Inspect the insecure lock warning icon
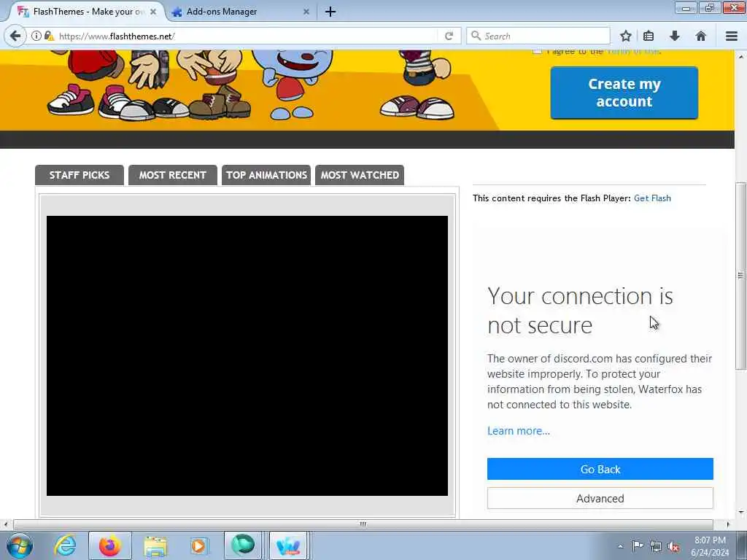Image resolution: width=747 pixels, height=560 pixels. point(49,36)
